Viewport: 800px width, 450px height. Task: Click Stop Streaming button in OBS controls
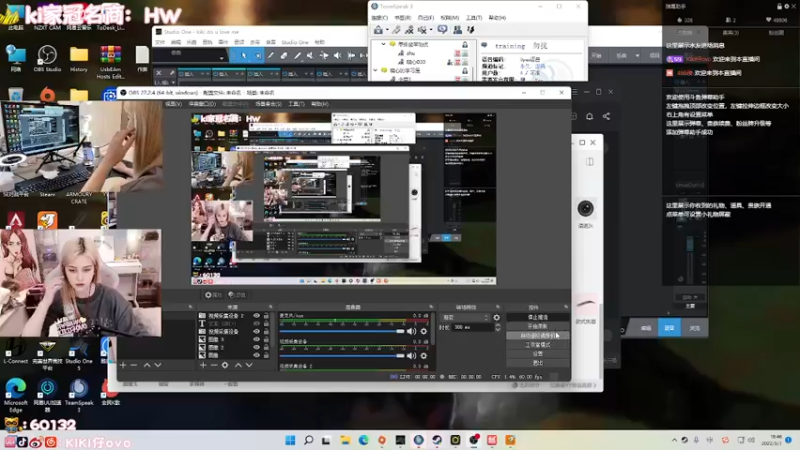point(537,317)
